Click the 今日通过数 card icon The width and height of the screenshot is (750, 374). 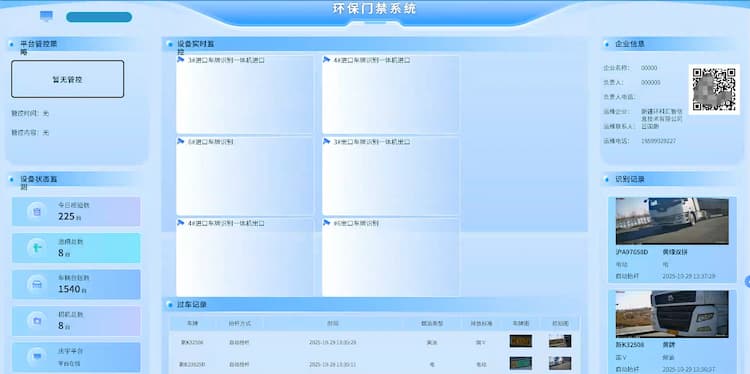click(x=36, y=211)
